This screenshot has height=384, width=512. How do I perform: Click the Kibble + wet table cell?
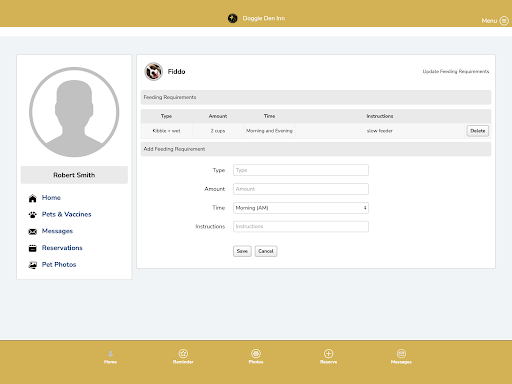[166, 131]
